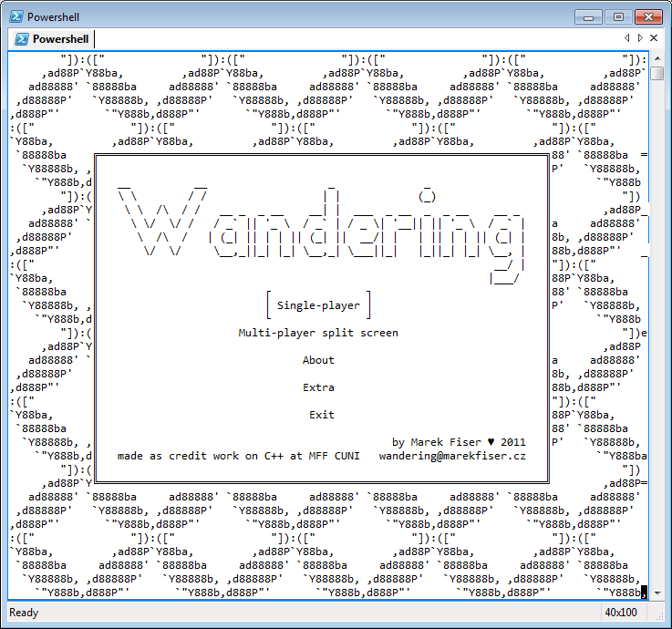Click the PowerShell icon on the document tab
Screen dimensions: 672x629
point(20,39)
